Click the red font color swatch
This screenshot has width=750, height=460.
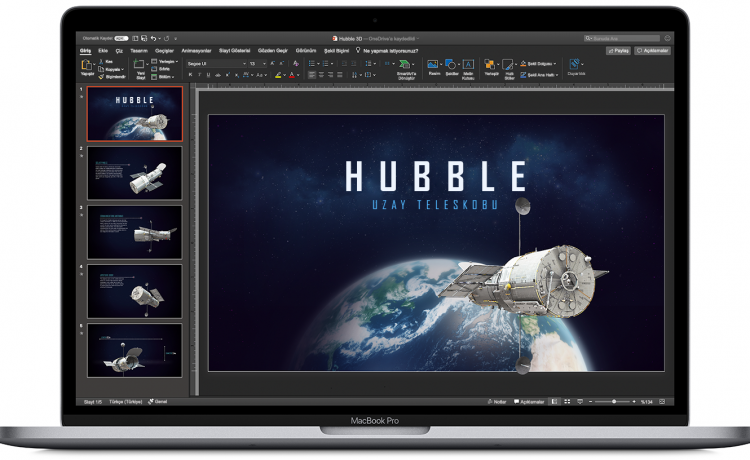point(292,75)
